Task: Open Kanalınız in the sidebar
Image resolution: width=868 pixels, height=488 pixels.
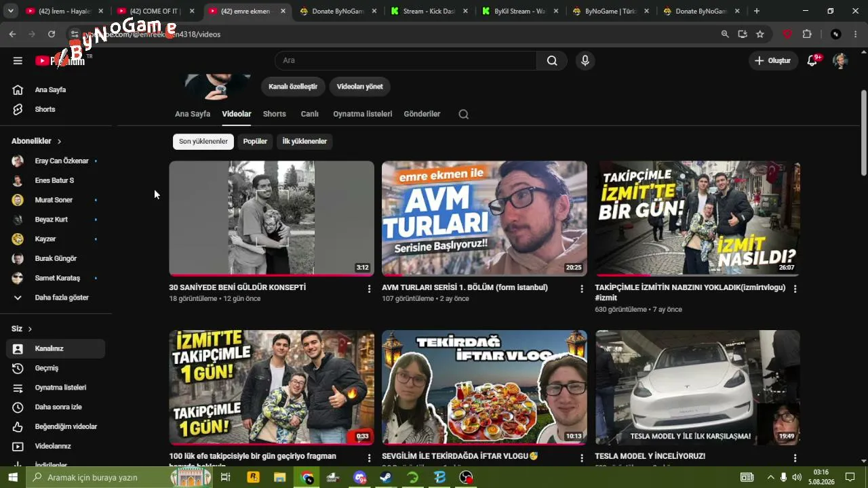Action: [56, 348]
